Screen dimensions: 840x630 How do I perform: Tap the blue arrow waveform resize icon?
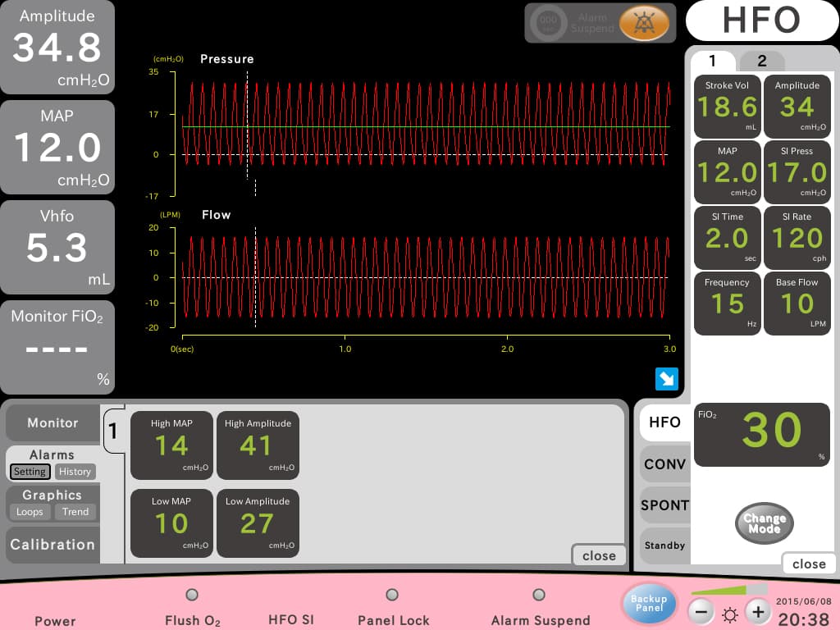[666, 379]
